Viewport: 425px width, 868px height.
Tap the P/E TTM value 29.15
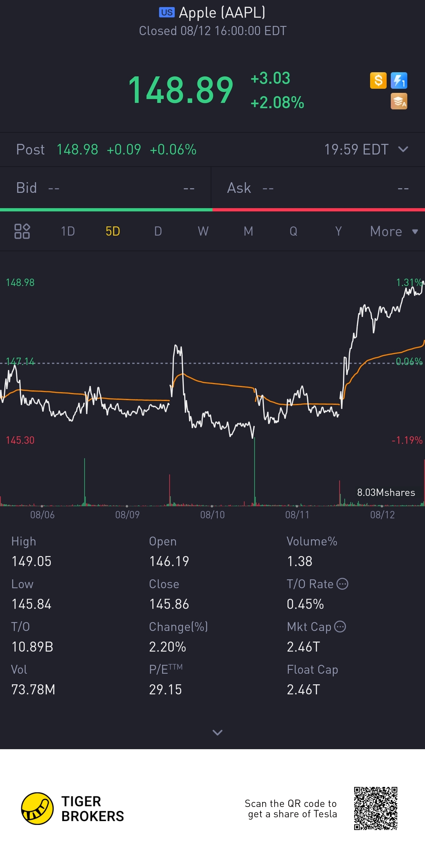pyautogui.click(x=165, y=689)
